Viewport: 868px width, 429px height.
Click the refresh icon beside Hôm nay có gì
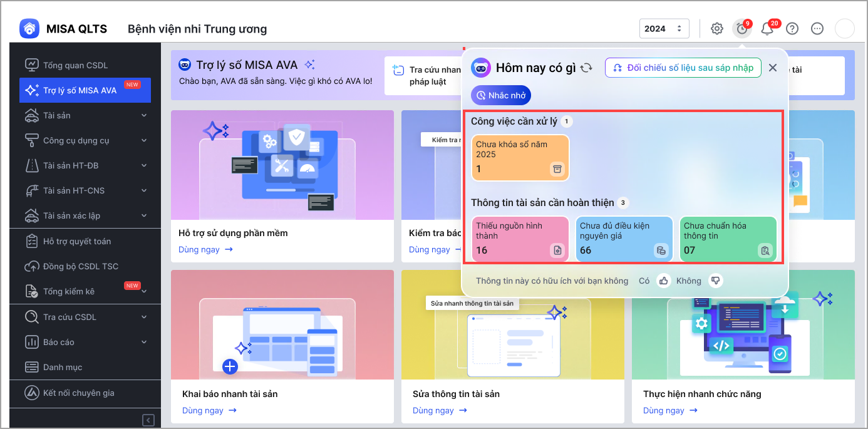pyautogui.click(x=586, y=68)
